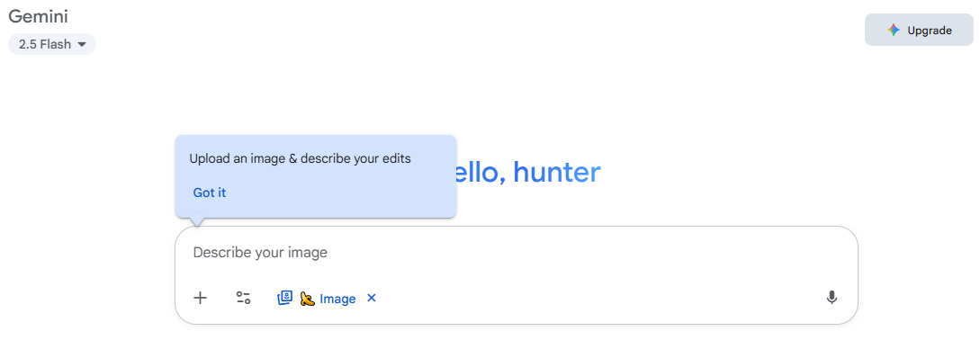Viewport: 980px width, 340px height.
Task: Open the 2.5 Flash model selector
Action: [52, 44]
